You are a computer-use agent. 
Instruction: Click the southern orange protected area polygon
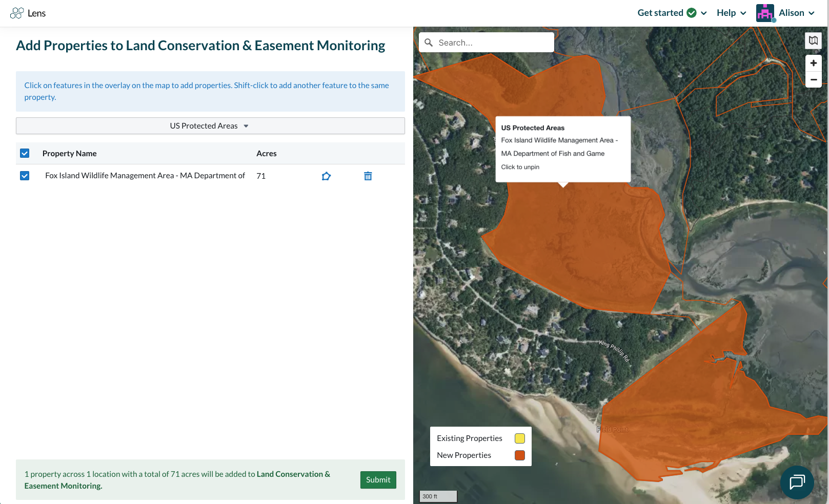[x=692, y=405]
